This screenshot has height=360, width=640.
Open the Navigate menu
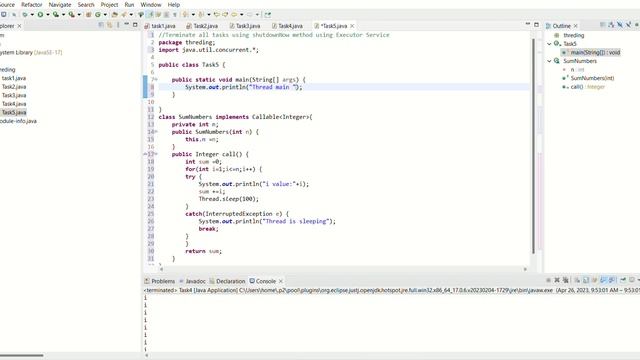click(x=60, y=4)
